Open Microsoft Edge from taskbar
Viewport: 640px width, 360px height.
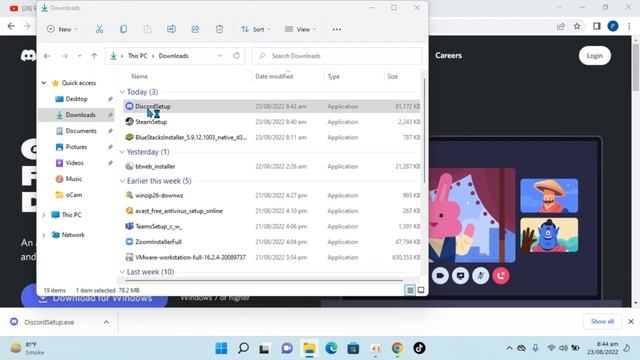[331, 348]
